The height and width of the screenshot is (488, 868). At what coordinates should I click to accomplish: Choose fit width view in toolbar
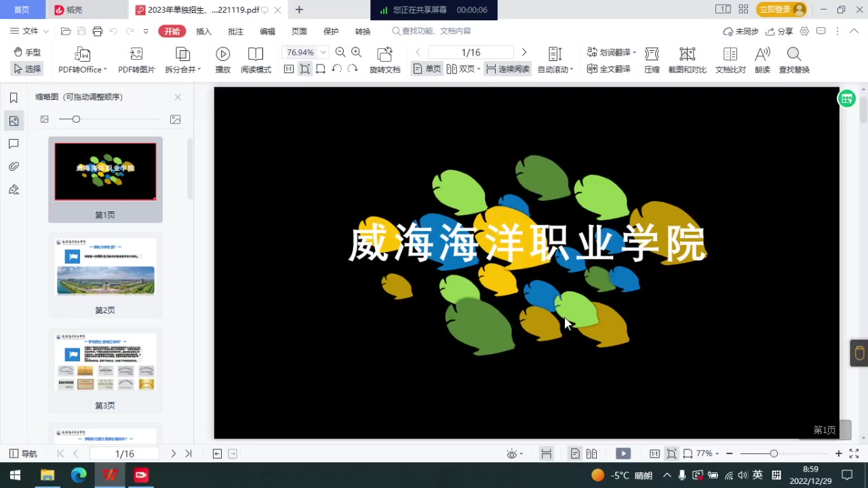(321, 69)
